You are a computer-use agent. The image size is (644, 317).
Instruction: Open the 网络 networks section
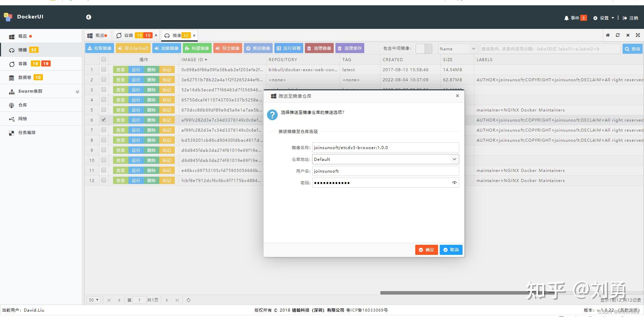coord(22,119)
